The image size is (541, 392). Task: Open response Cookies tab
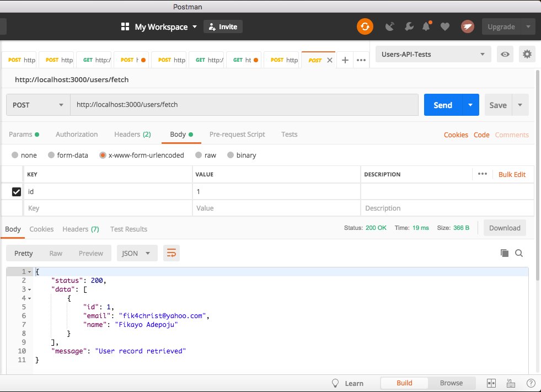(x=41, y=229)
